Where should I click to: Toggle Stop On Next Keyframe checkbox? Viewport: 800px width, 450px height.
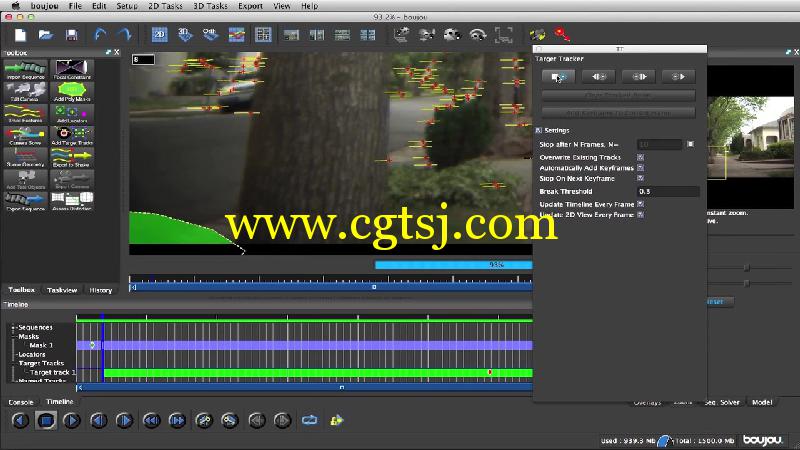tap(640, 178)
